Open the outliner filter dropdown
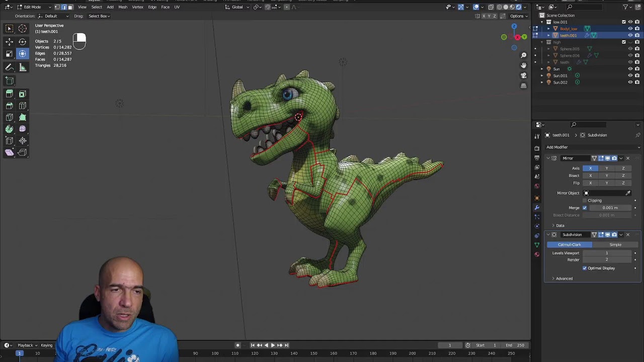Viewport: 644px width, 362px height. click(627, 7)
